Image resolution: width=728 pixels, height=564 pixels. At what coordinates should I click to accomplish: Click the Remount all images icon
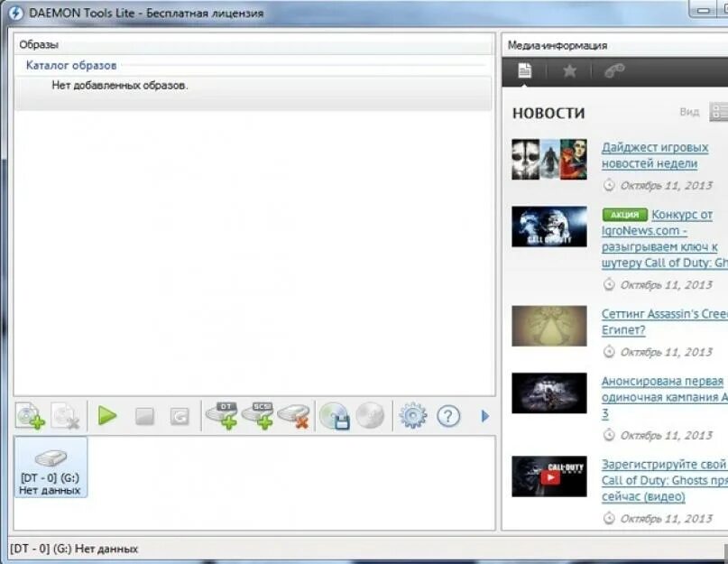point(180,416)
